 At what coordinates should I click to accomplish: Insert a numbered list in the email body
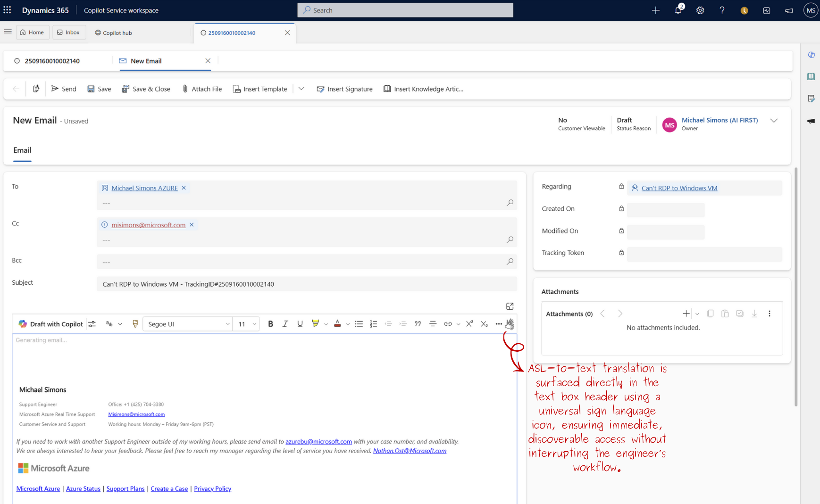(x=373, y=324)
